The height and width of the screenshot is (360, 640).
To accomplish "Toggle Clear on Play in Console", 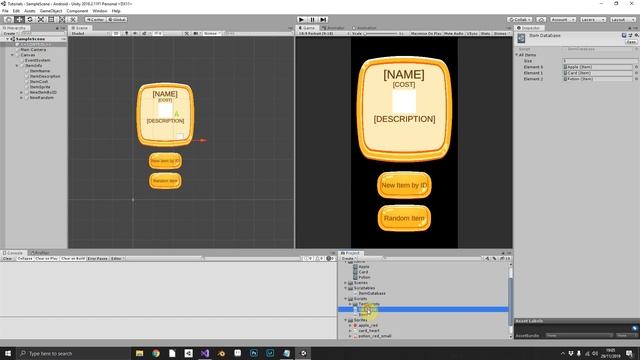I will (x=47, y=258).
